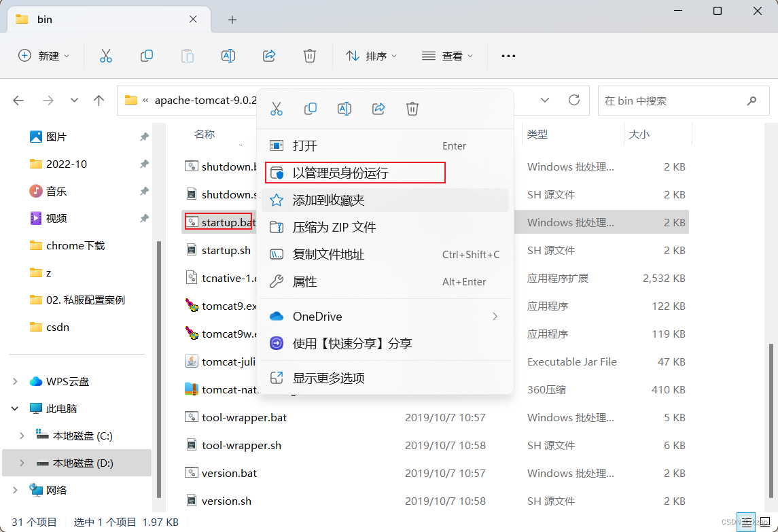Choose 压缩为 ZIP 文件
Screen dimensions: 778x532
point(385,228)
